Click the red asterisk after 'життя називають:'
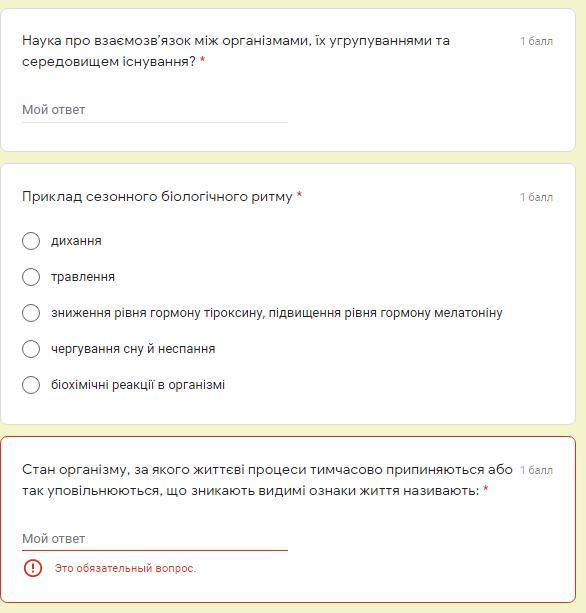 pos(486,489)
